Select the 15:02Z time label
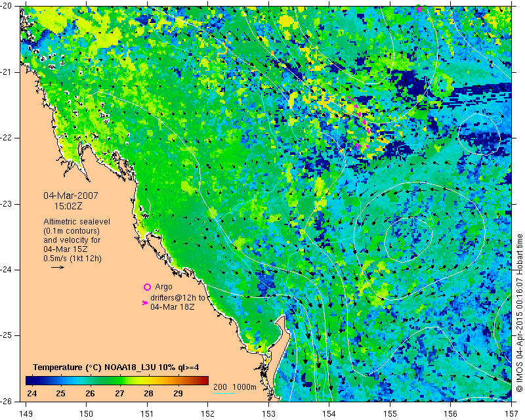This screenshot has height=420, width=525. click(68, 206)
